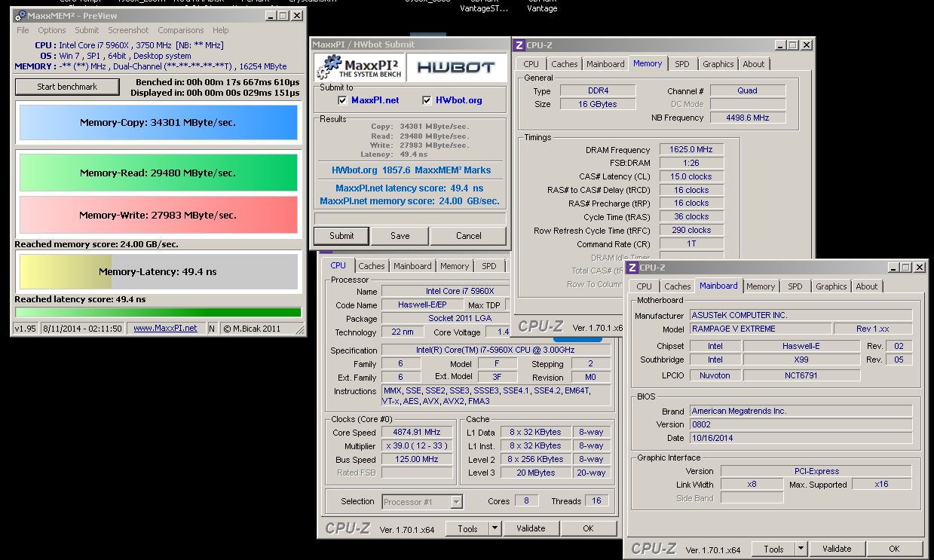Select Graphics tab in Memory CPU-Z window
The width and height of the screenshot is (934, 560).
(x=718, y=64)
